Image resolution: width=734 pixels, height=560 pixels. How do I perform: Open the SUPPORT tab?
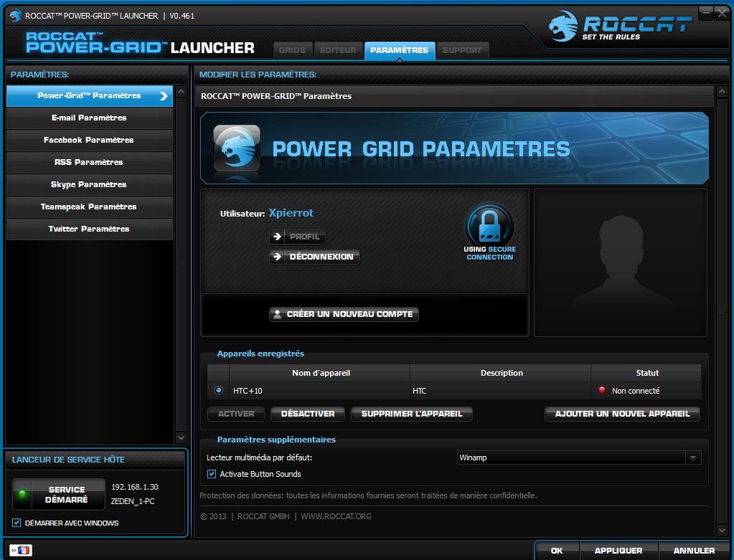click(x=463, y=50)
